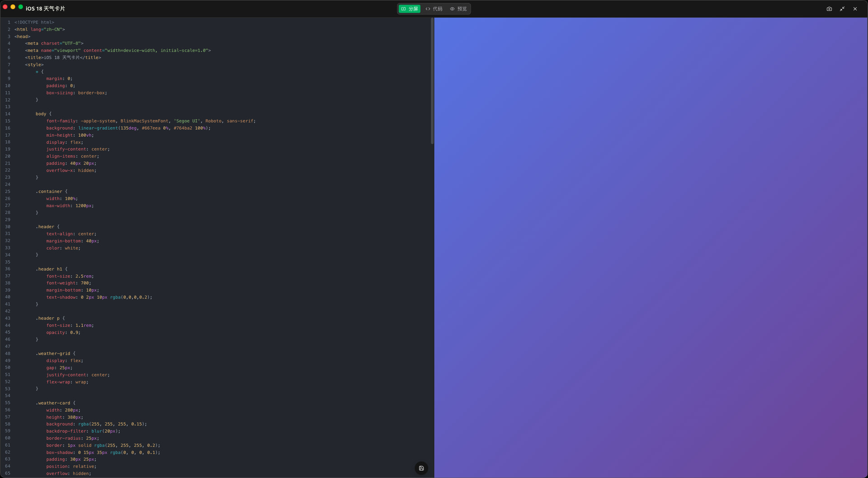Click the '.header p {' selector line
The image size is (868, 478).
(x=50, y=319)
